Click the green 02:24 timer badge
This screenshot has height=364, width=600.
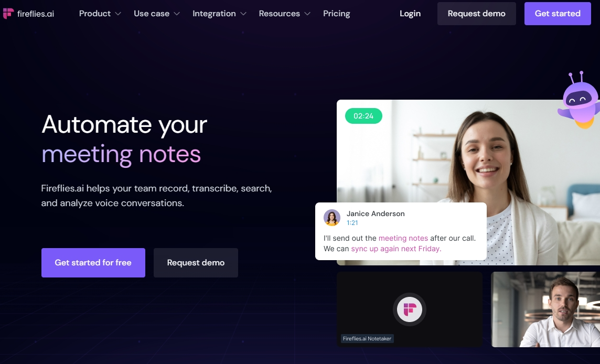(363, 115)
